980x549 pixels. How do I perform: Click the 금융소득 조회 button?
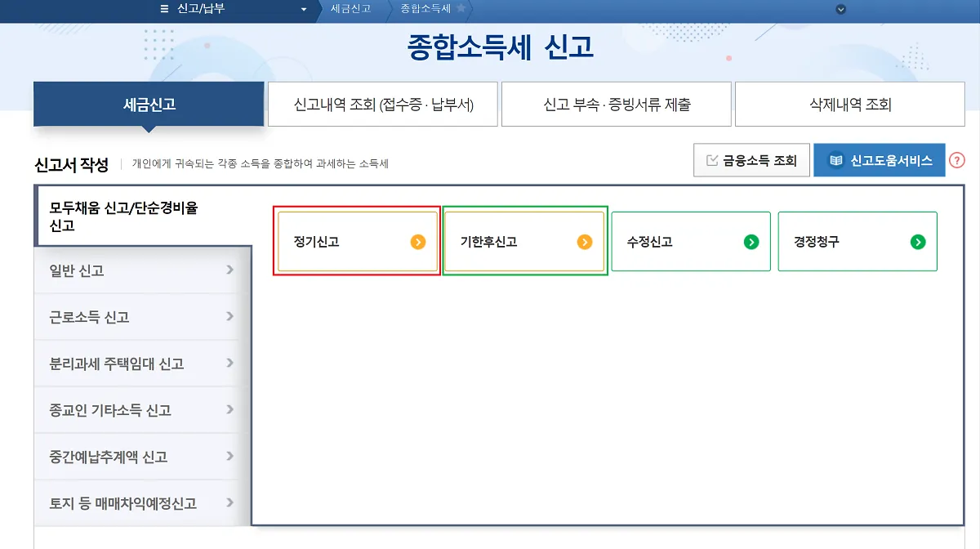coord(751,160)
